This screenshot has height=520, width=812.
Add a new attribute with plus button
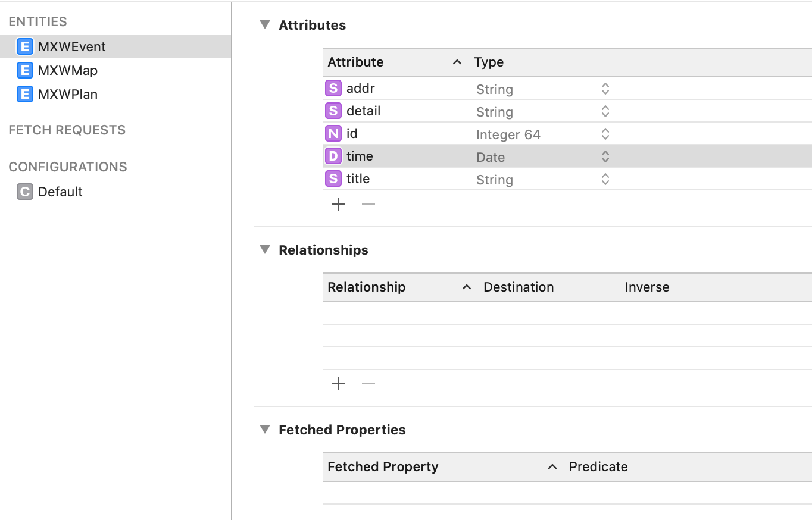339,204
